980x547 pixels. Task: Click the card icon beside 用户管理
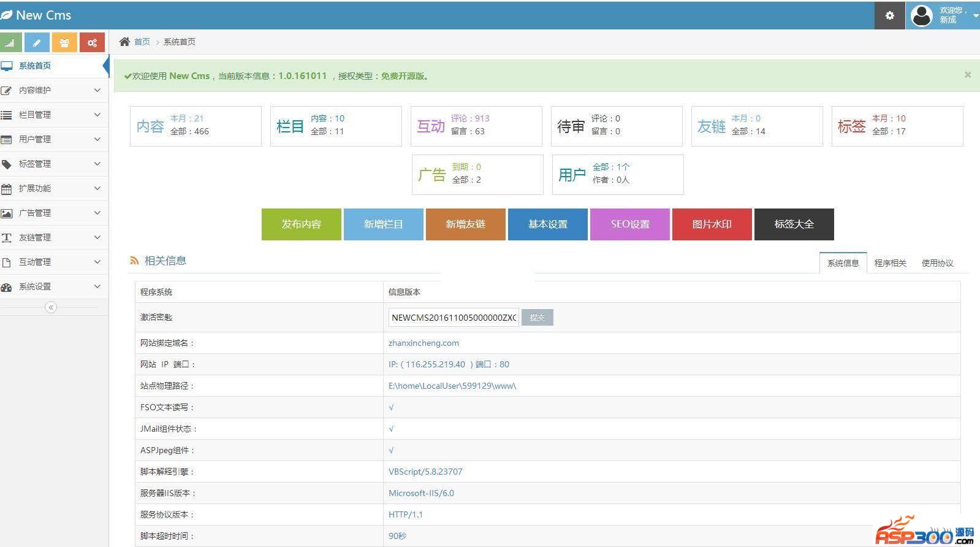click(6, 139)
